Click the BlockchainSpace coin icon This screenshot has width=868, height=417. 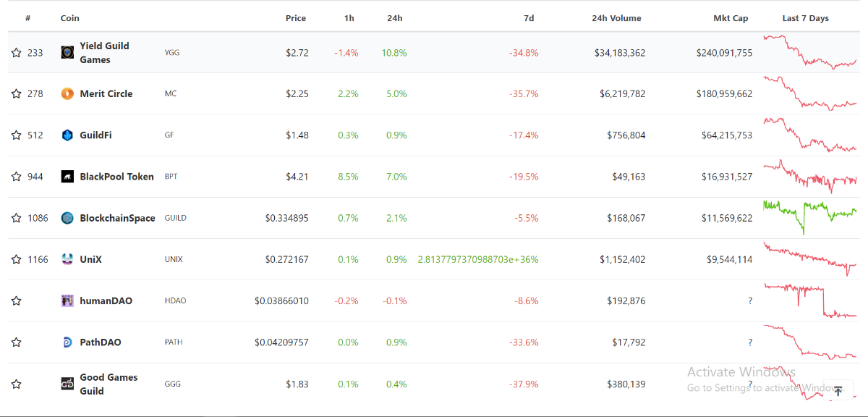tap(67, 218)
